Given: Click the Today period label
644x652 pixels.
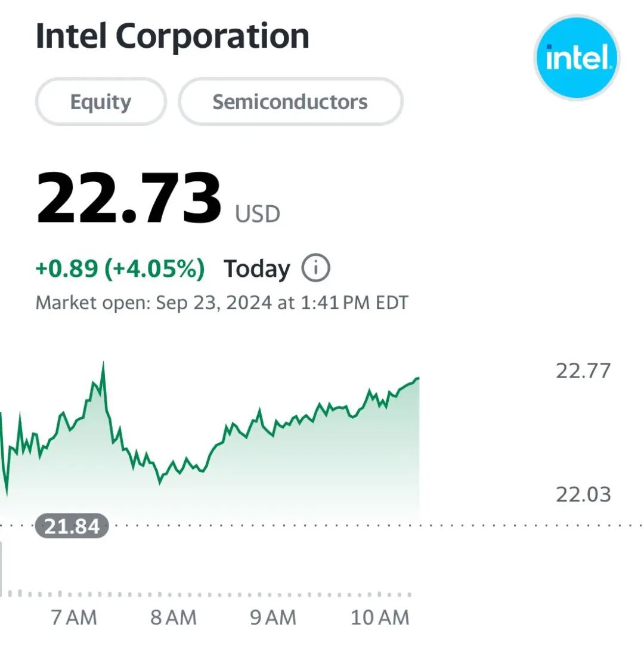Looking at the screenshot, I should [257, 270].
